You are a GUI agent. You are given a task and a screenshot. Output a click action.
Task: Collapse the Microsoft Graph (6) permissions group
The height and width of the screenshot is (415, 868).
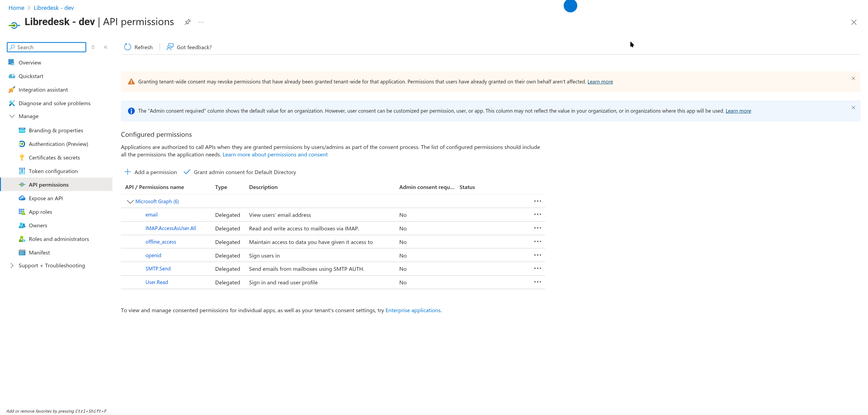(x=130, y=202)
